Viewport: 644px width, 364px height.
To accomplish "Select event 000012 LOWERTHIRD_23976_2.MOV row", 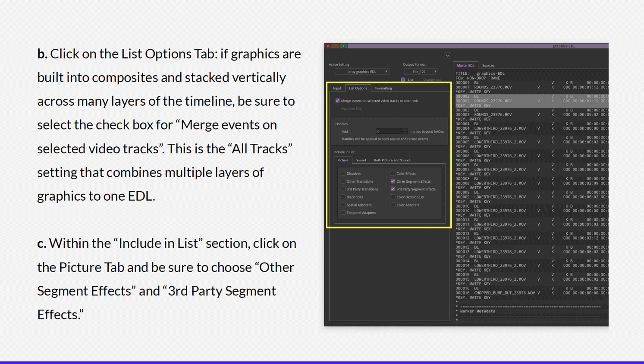I will pyautogui.click(x=532, y=238).
